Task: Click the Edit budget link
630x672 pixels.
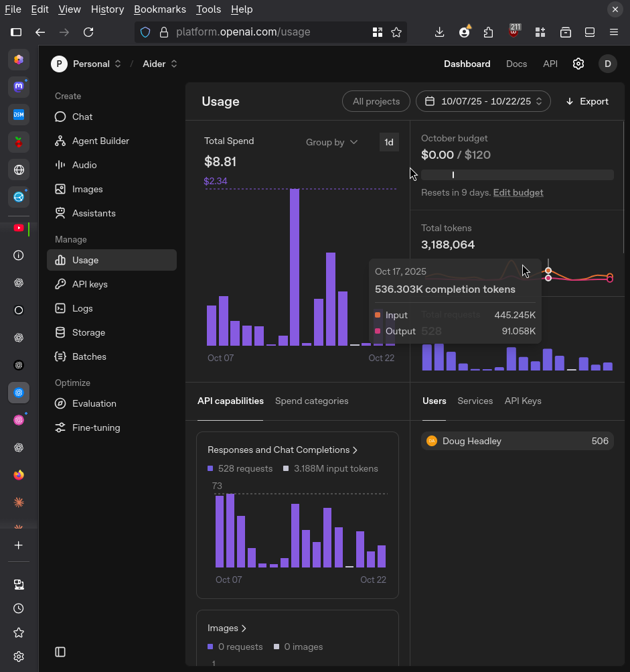Action: [518, 192]
